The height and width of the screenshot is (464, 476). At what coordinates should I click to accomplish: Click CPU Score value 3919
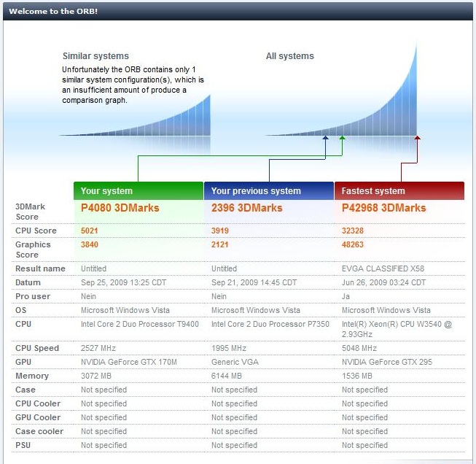(x=220, y=231)
